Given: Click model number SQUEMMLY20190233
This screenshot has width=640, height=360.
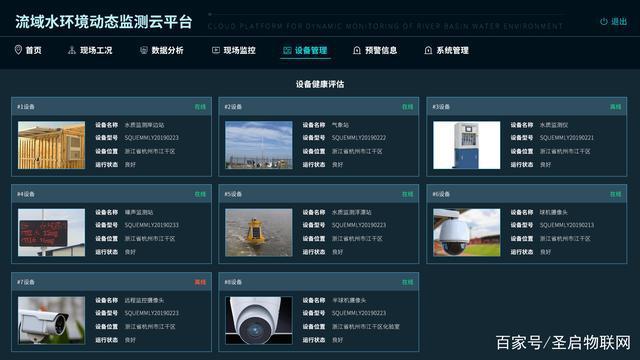Looking at the screenshot, I should [151, 225].
